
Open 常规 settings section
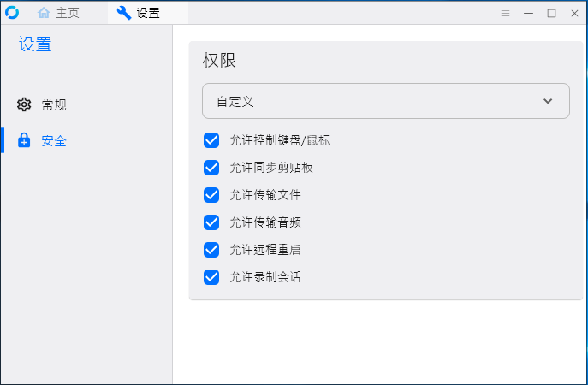click(x=54, y=104)
